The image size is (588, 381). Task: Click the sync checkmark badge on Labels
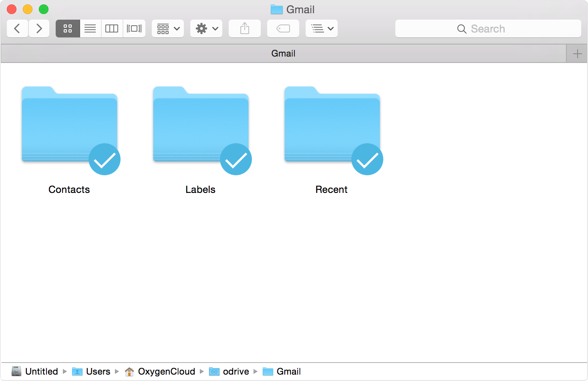tap(236, 159)
